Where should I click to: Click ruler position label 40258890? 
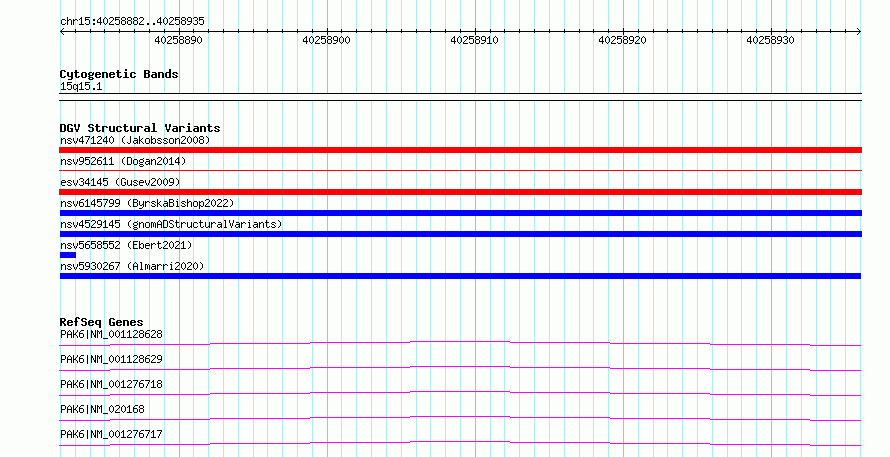click(x=178, y=40)
